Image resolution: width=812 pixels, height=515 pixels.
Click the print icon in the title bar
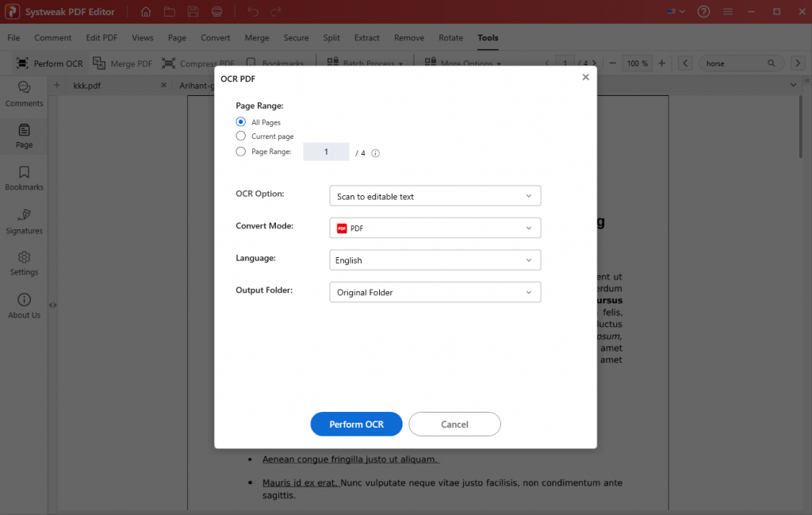(216, 11)
